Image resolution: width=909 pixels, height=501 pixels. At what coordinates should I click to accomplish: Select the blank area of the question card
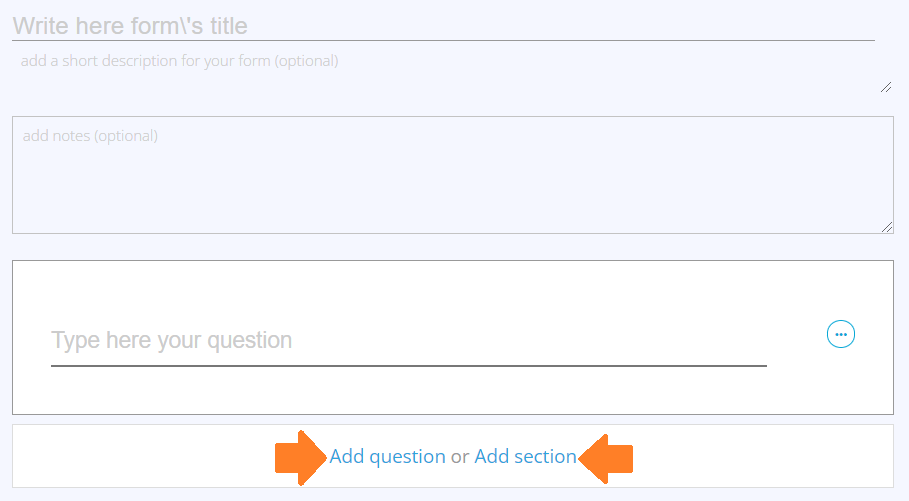tap(453, 286)
